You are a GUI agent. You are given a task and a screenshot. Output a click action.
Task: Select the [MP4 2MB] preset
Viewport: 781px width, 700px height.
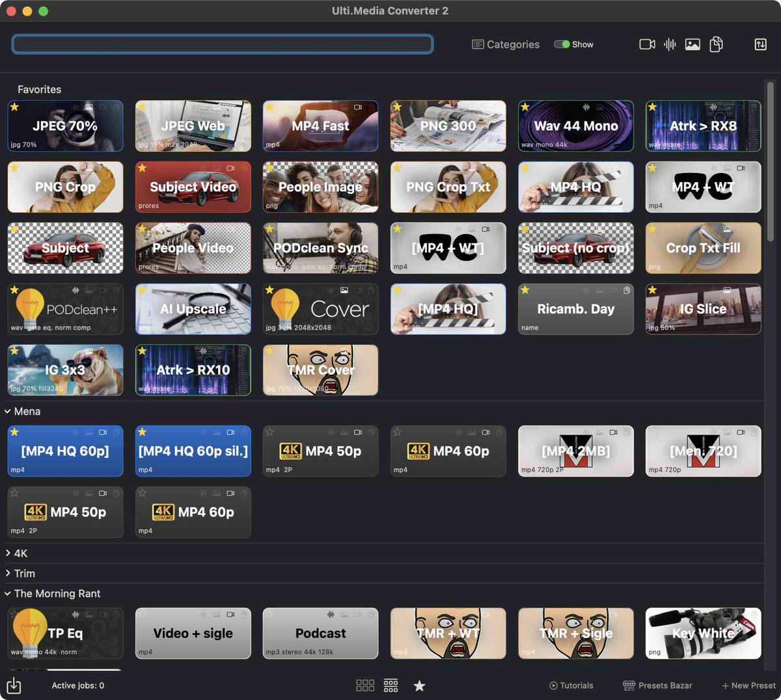(x=576, y=451)
